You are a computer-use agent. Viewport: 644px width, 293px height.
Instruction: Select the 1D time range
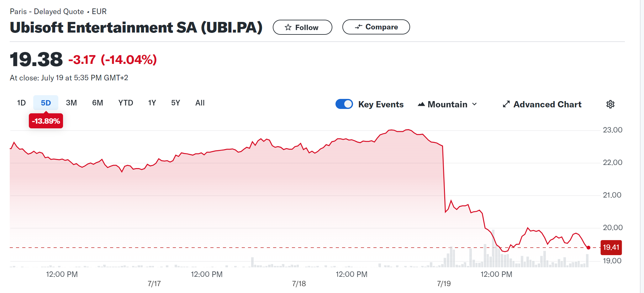(x=21, y=103)
